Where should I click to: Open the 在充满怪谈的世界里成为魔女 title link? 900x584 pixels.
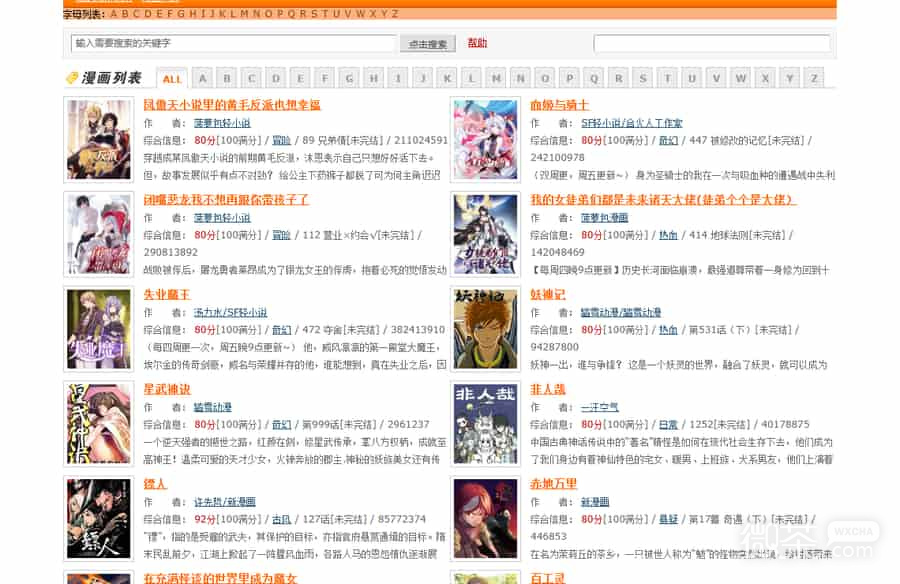coord(220,578)
